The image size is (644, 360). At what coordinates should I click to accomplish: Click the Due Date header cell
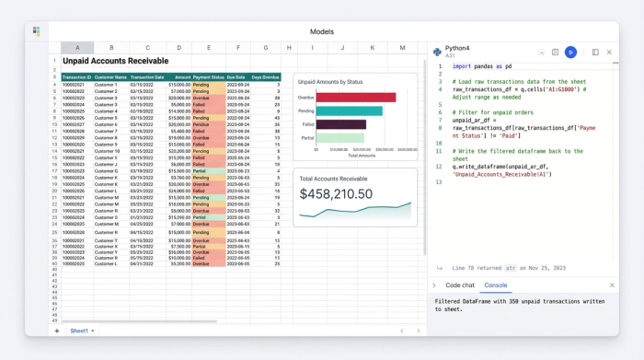tap(237, 77)
